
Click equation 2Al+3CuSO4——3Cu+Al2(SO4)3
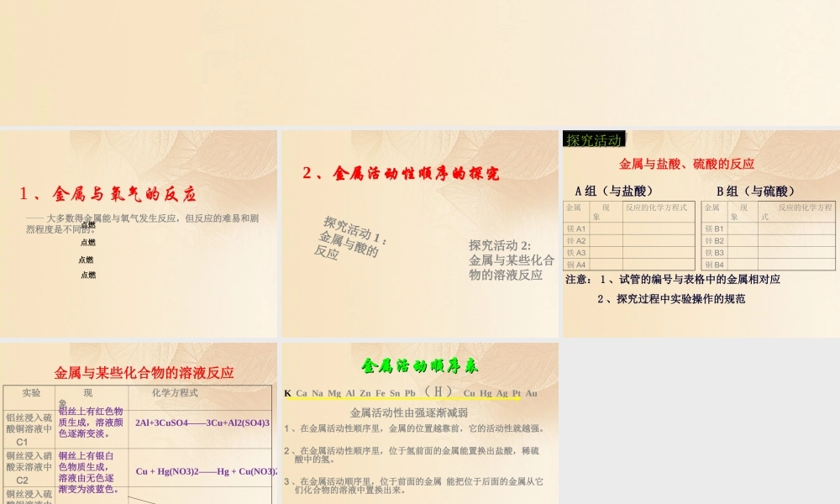click(x=202, y=423)
